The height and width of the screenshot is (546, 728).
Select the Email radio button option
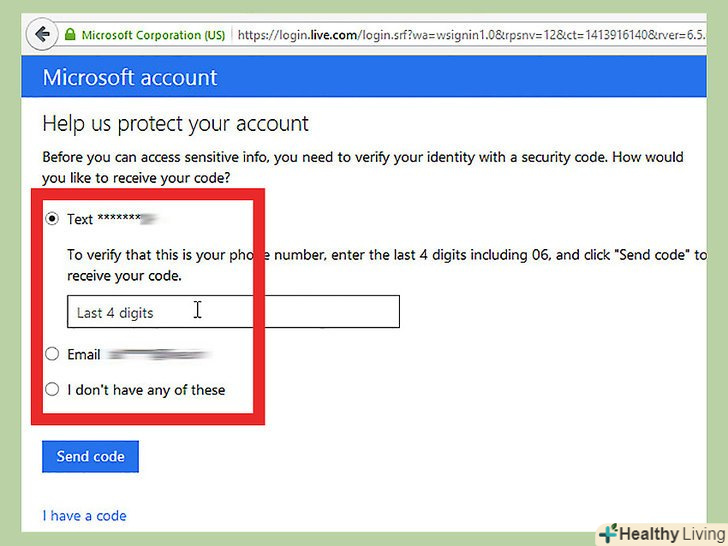[52, 354]
